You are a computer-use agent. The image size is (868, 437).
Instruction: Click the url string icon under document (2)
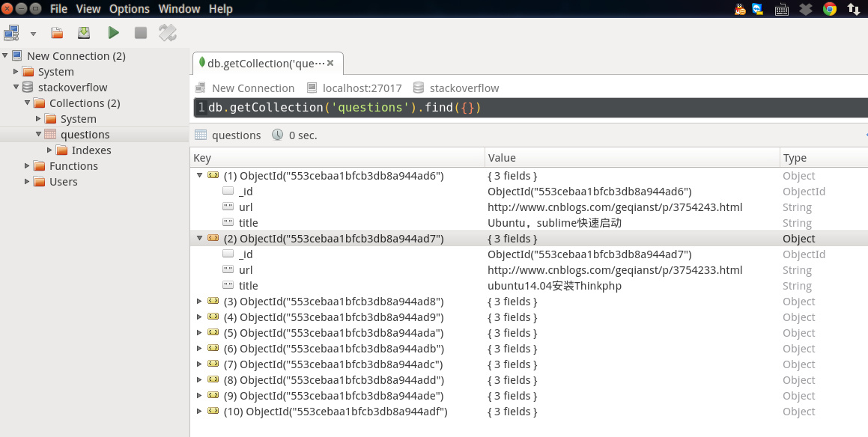[228, 269]
